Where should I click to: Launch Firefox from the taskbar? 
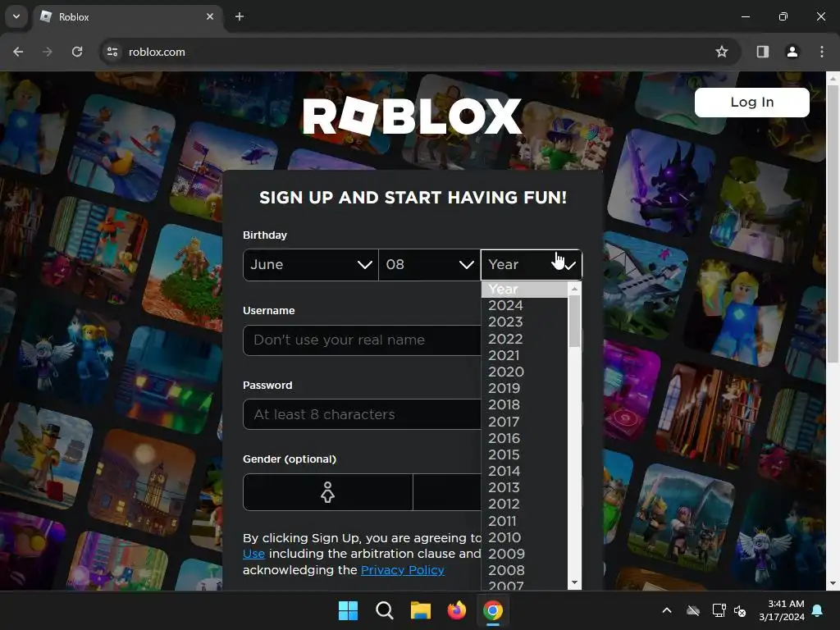[x=456, y=610]
